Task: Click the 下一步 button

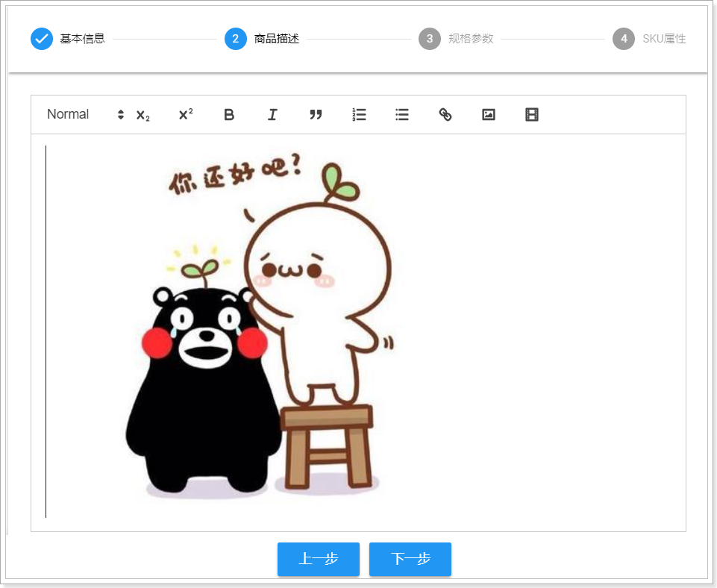Action: [410, 559]
